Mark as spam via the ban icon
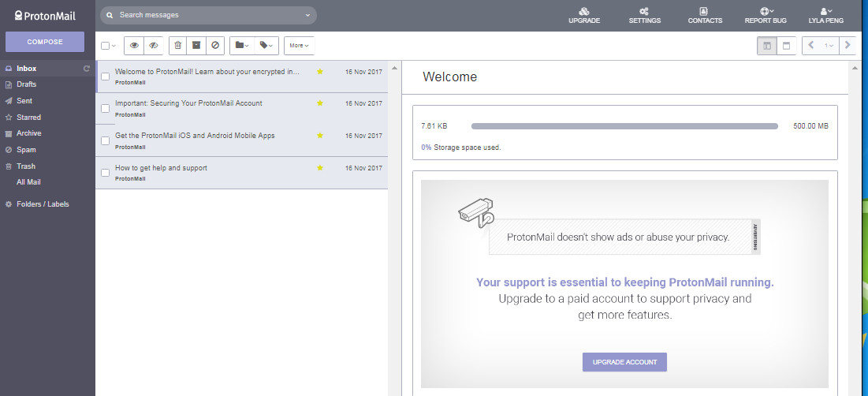The width and height of the screenshot is (868, 396). (215, 46)
